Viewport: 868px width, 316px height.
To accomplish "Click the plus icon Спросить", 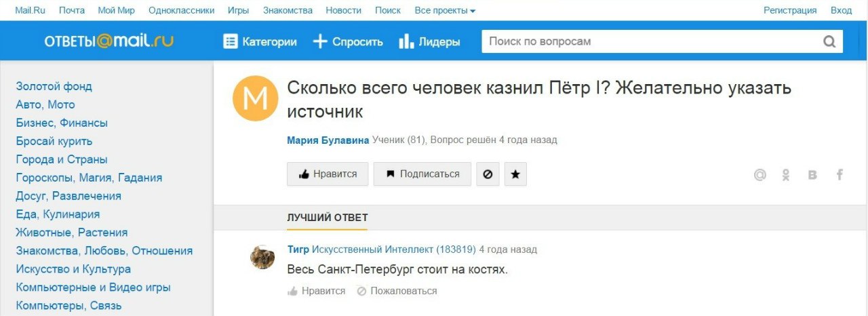I will pos(320,41).
